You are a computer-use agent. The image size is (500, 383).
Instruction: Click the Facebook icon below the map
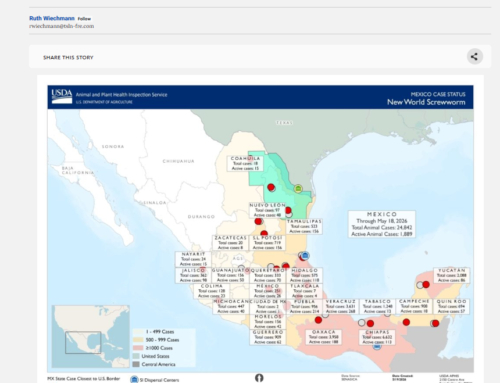pyautogui.click(x=259, y=378)
